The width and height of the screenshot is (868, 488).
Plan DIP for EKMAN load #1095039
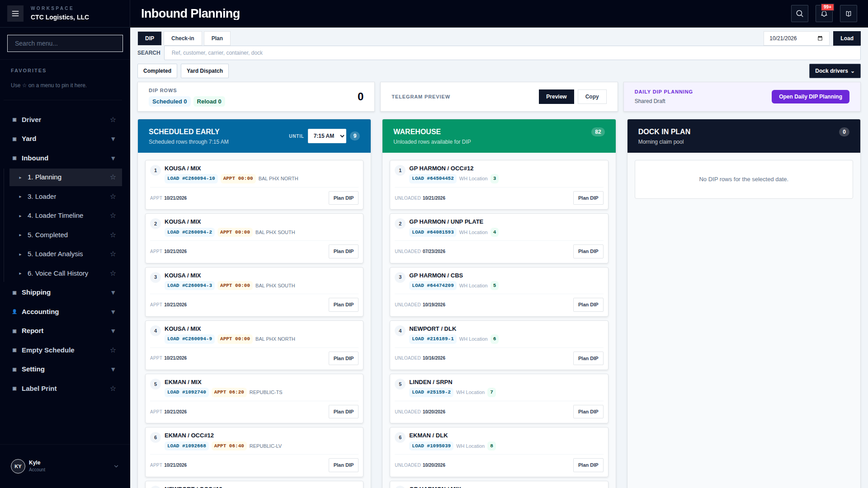pyautogui.click(x=588, y=465)
